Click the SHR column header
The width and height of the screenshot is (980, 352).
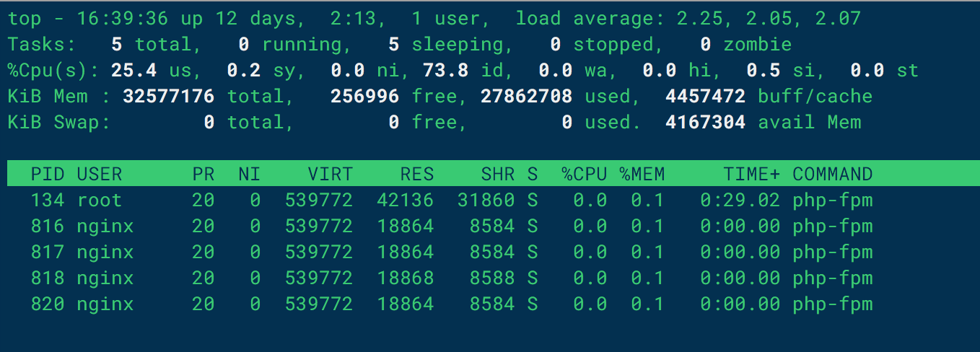click(498, 174)
